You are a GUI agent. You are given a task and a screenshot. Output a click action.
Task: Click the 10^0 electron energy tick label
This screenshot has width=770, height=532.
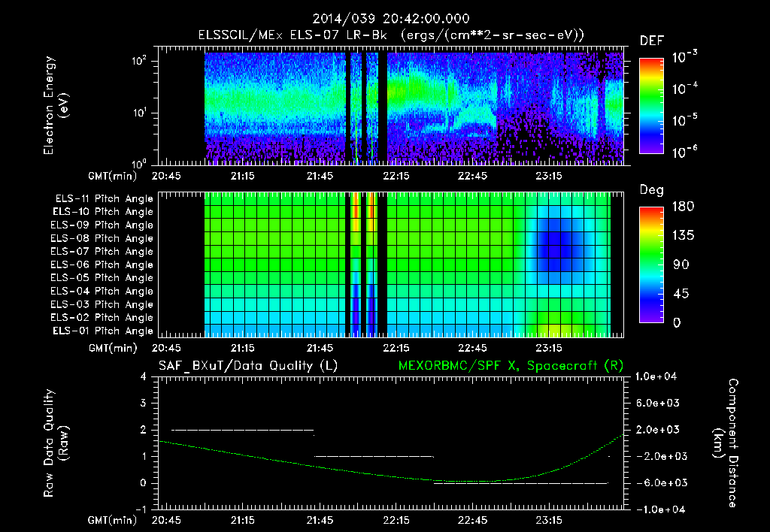tap(139, 164)
